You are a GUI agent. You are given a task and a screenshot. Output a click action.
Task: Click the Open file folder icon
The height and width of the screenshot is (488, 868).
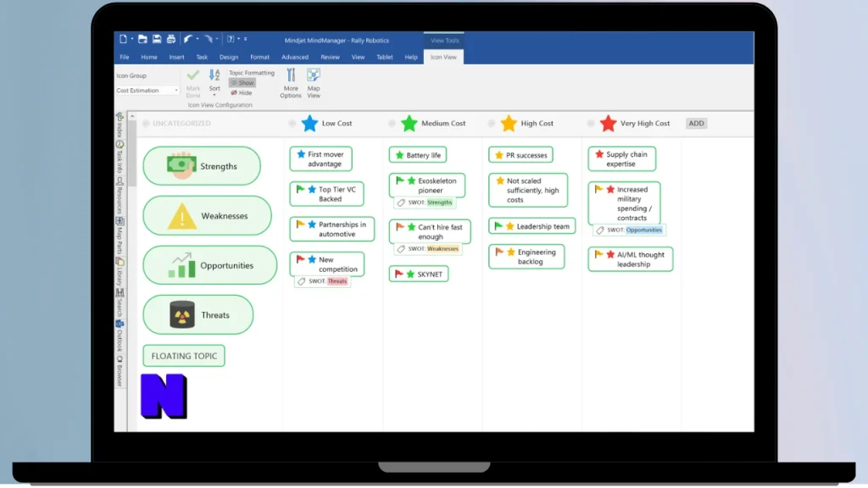tap(142, 39)
